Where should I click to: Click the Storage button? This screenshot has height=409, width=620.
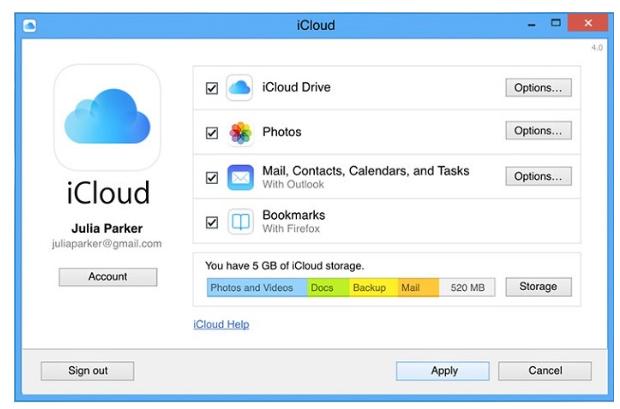538,287
